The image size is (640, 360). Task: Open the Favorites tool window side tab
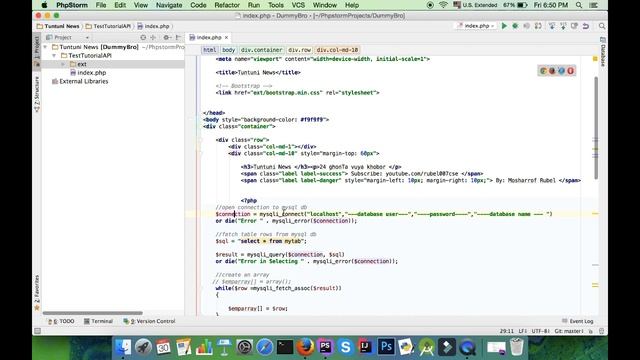click(36, 292)
